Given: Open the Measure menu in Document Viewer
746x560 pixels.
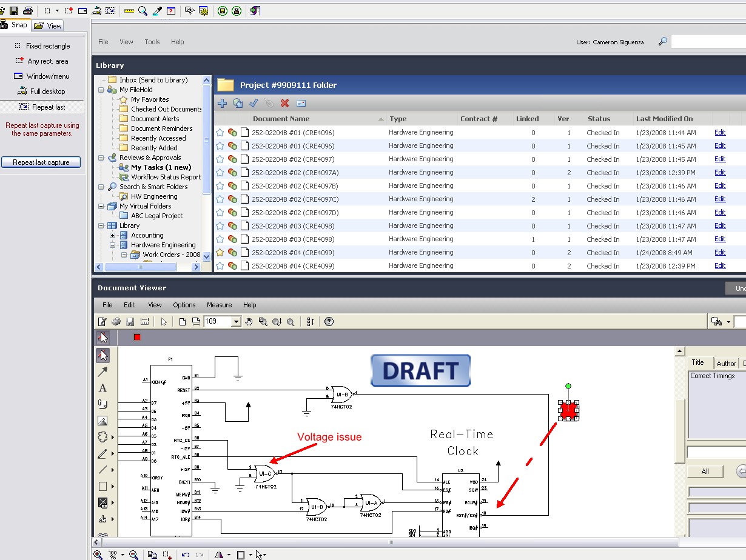Looking at the screenshot, I should pyautogui.click(x=219, y=305).
